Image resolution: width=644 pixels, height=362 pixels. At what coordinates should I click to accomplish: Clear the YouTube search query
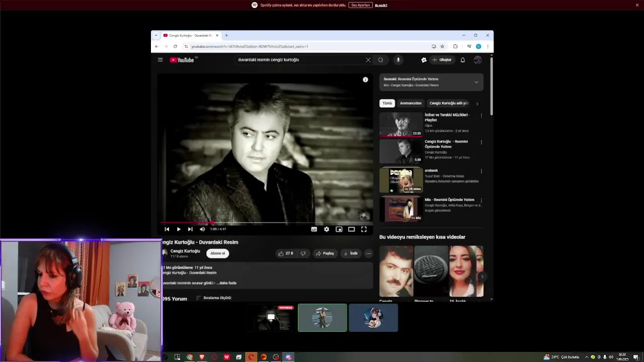click(368, 60)
